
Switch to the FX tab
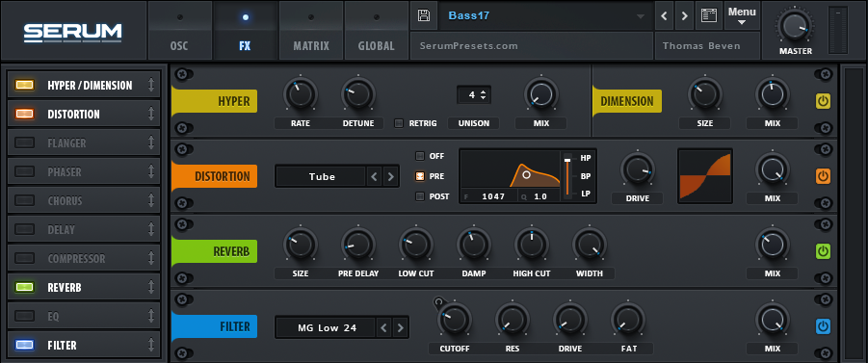[246, 31]
